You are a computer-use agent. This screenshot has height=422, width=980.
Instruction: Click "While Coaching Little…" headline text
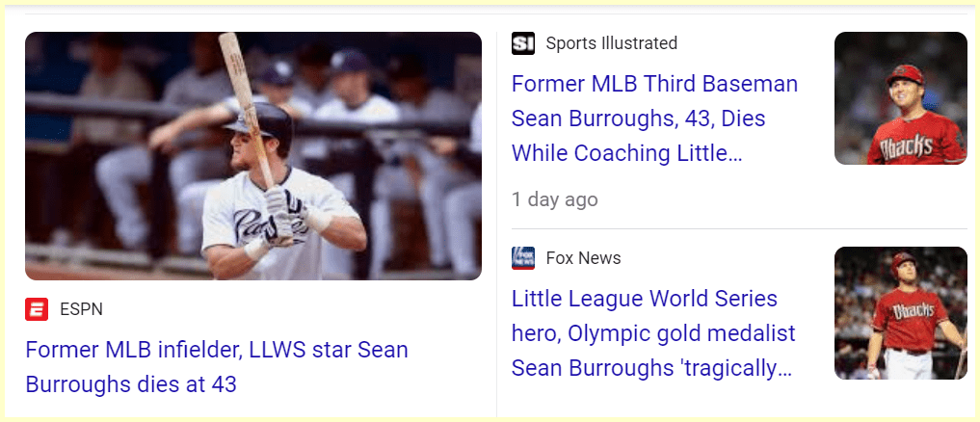[626, 153]
